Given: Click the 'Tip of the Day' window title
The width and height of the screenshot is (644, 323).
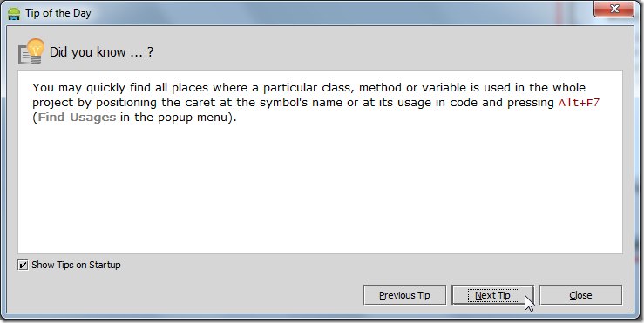Looking at the screenshot, I should (x=58, y=13).
